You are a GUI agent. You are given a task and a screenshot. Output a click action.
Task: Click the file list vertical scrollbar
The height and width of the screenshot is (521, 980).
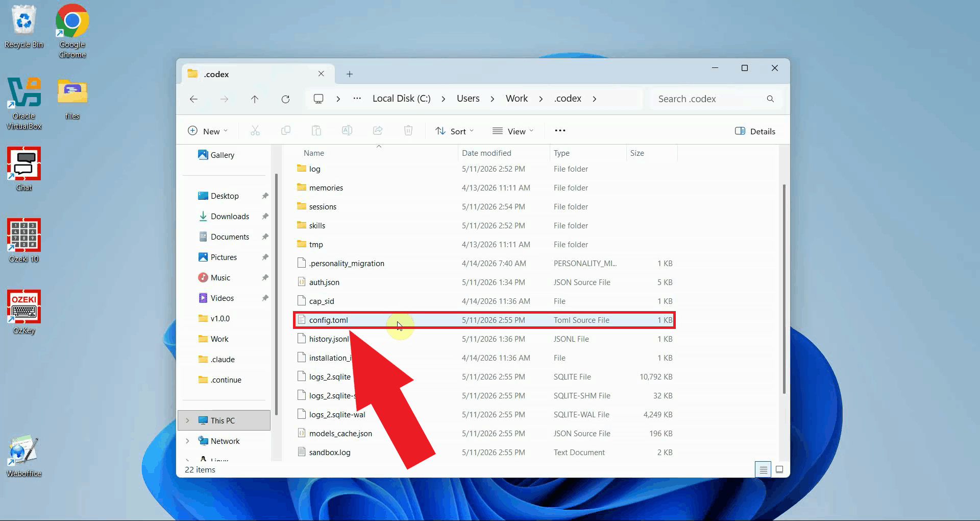[x=784, y=289]
